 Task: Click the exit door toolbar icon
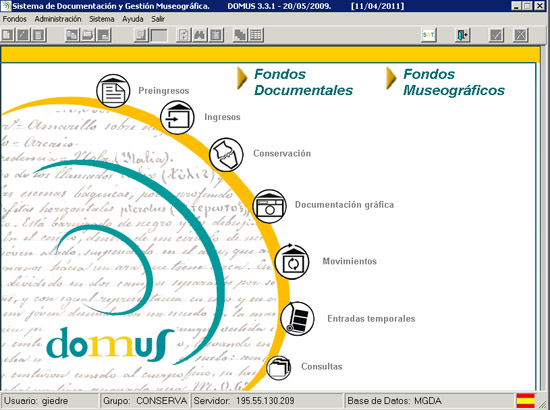[x=462, y=35]
